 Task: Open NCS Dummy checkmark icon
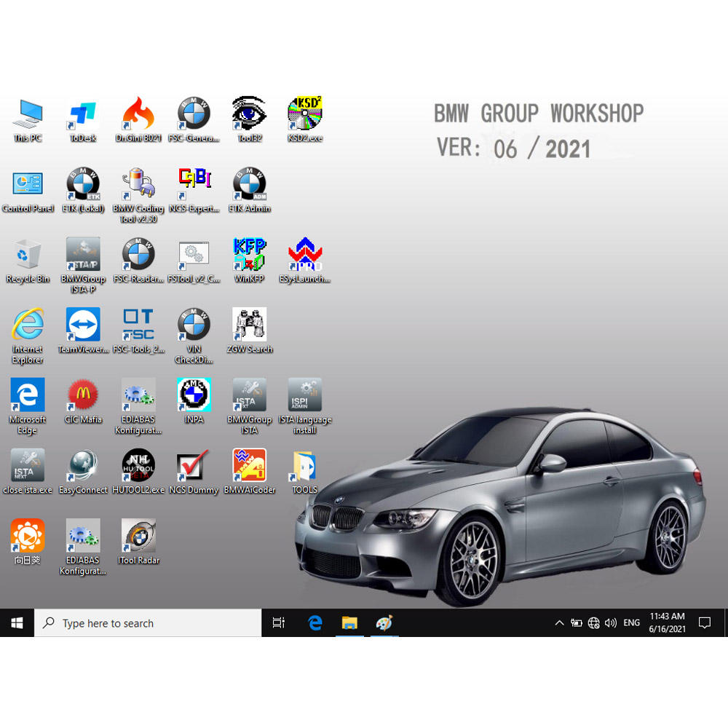pos(194,471)
